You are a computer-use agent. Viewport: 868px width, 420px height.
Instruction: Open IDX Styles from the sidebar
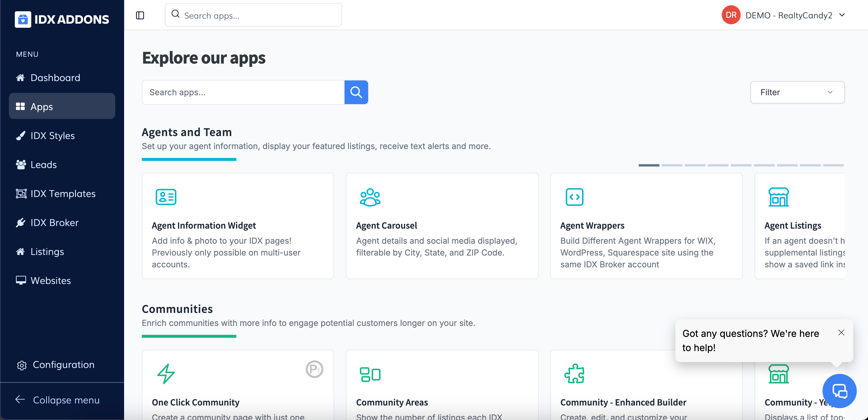click(x=52, y=136)
